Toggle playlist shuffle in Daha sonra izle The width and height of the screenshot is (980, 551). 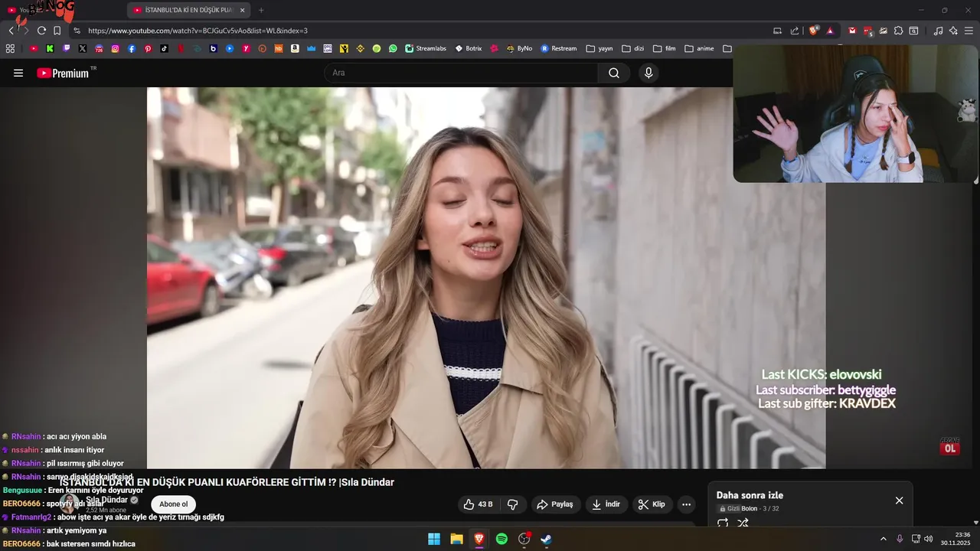tap(743, 523)
